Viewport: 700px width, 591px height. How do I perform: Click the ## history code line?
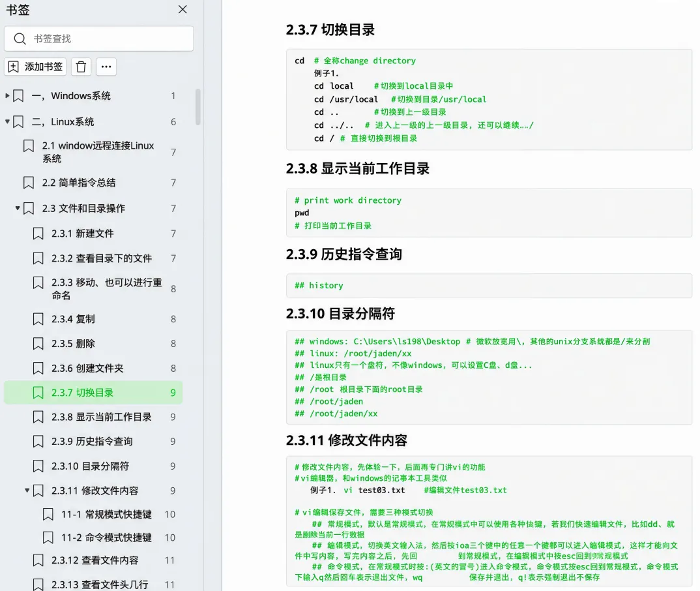click(x=319, y=286)
